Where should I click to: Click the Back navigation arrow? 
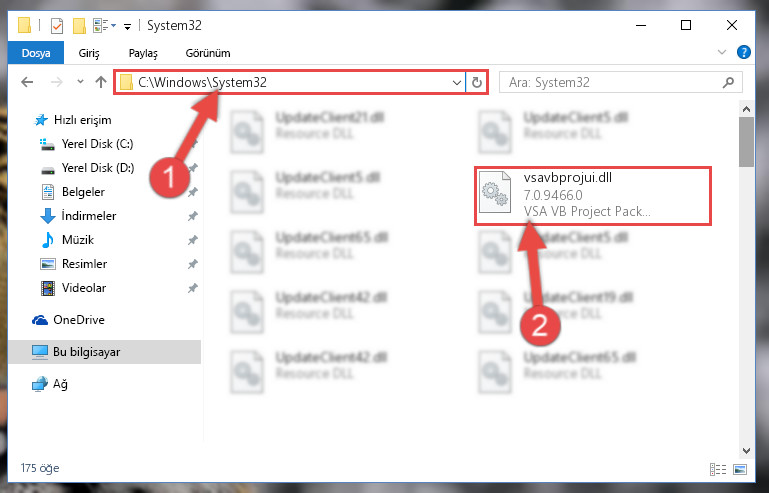tap(27, 82)
